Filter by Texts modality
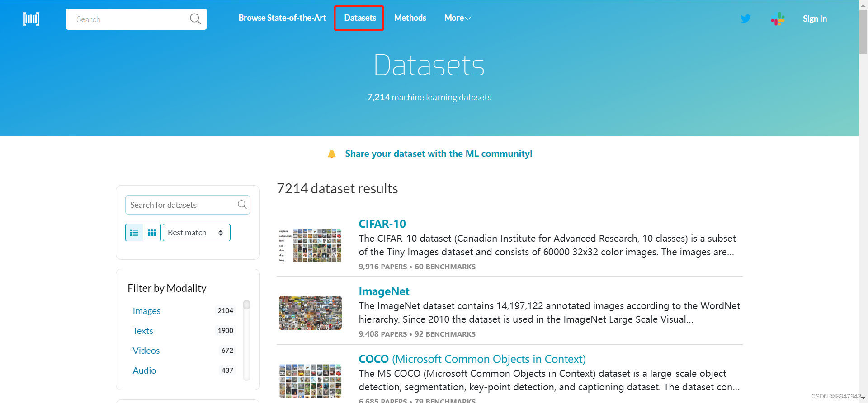This screenshot has height=403, width=868. 143,331
